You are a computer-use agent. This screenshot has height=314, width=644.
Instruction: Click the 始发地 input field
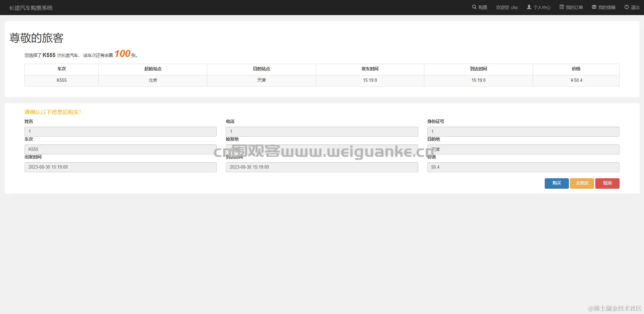click(322, 149)
